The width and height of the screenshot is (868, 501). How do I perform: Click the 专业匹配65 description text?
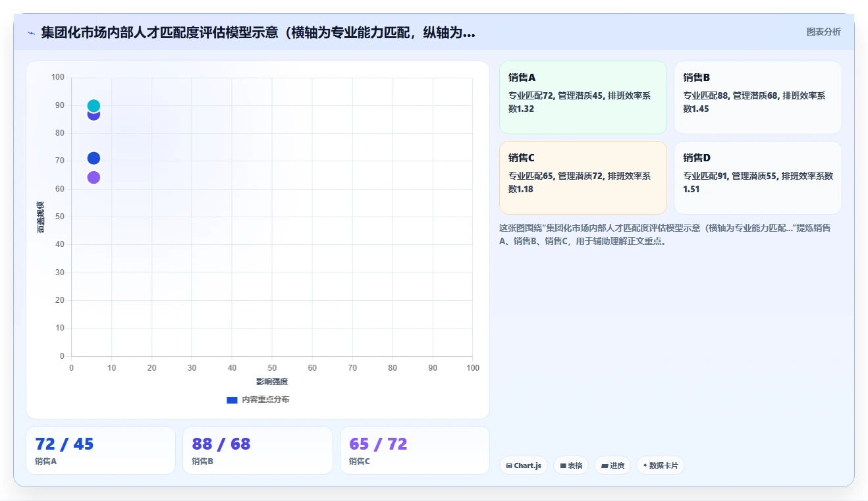coord(580,182)
